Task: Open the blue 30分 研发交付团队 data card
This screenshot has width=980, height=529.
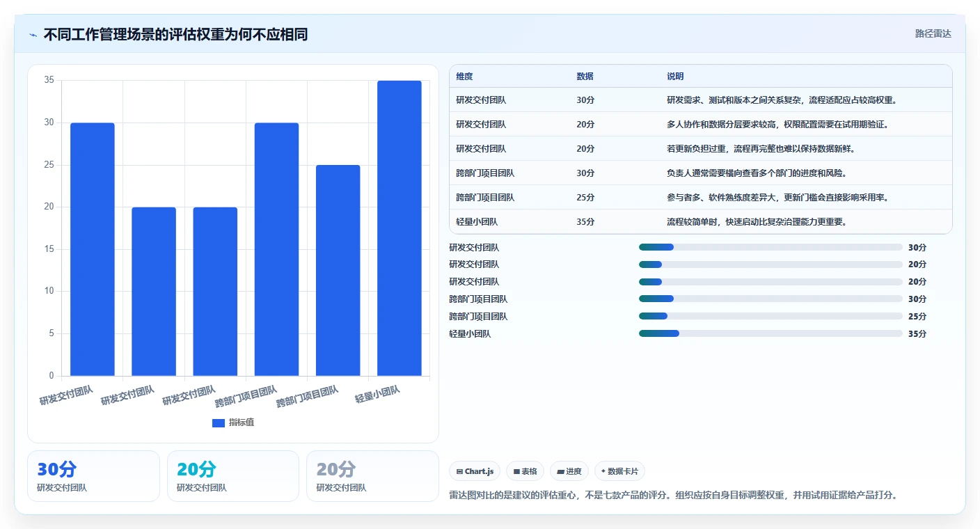Action: click(93, 476)
